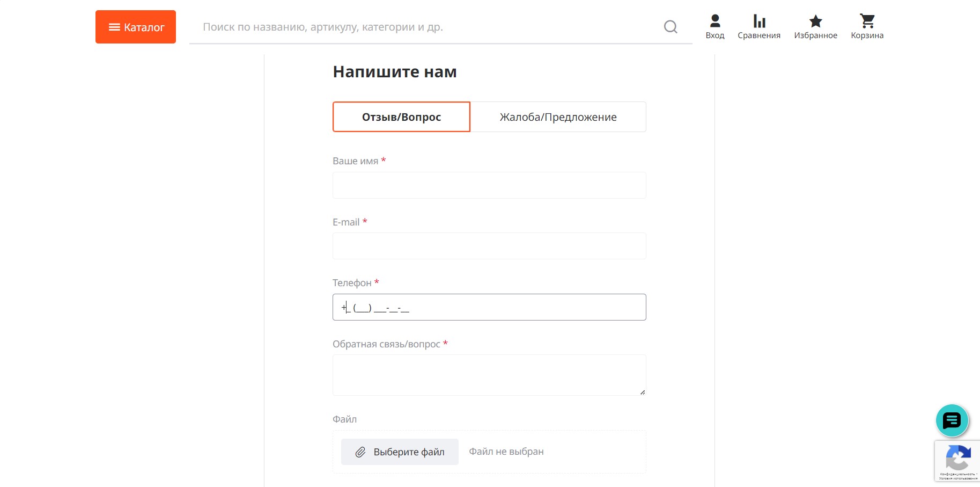Open Сравнения comparison chart icon
980x487 pixels.
tap(759, 27)
